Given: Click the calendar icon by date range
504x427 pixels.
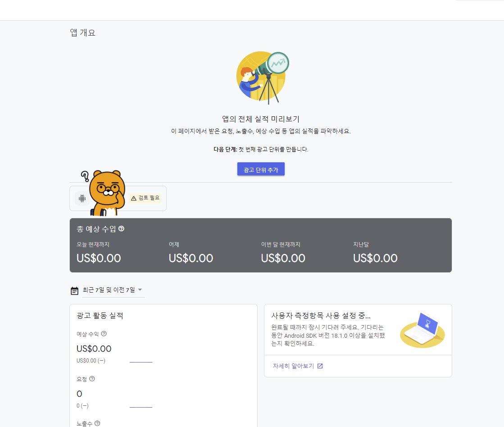Looking at the screenshot, I should click(75, 290).
